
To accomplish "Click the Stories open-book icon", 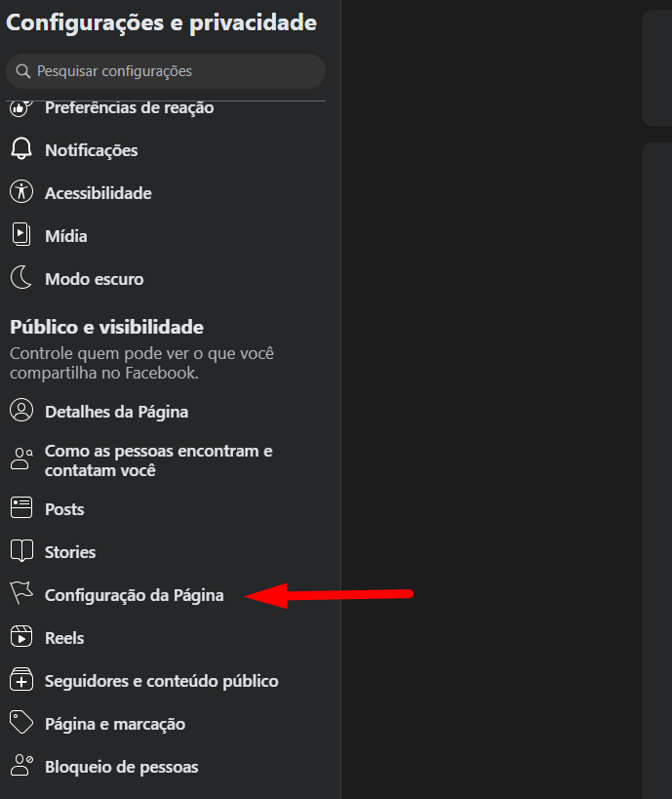I will 21,551.
